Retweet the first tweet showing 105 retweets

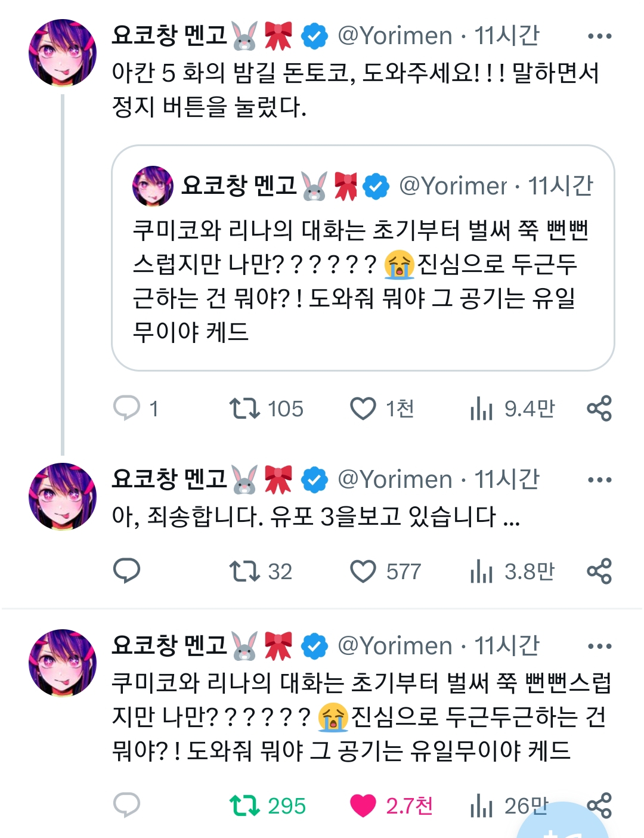click(x=244, y=409)
